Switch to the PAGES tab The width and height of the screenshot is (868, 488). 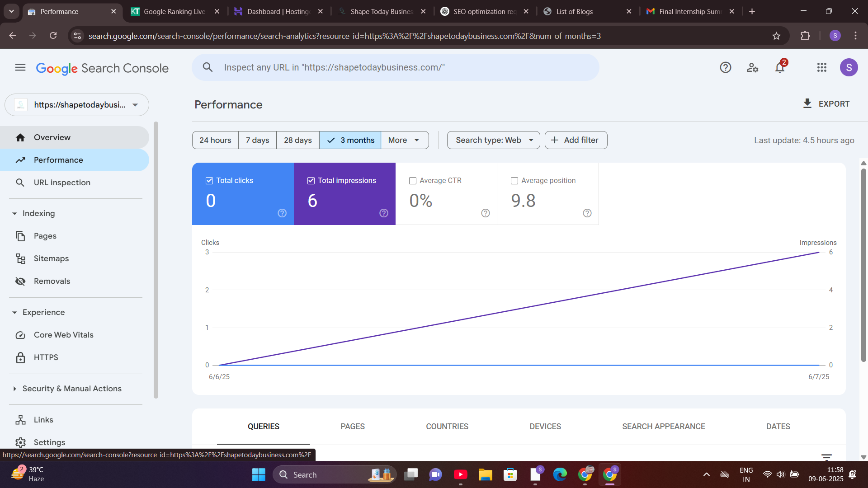(x=353, y=427)
